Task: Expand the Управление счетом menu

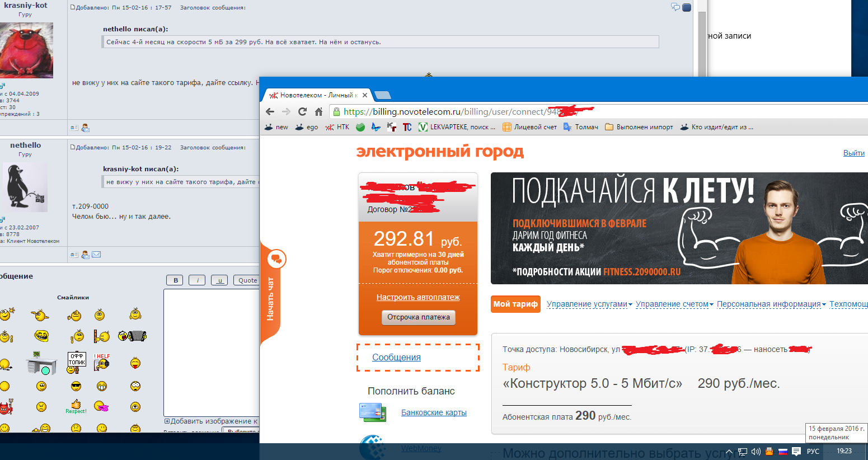Action: tap(674, 304)
